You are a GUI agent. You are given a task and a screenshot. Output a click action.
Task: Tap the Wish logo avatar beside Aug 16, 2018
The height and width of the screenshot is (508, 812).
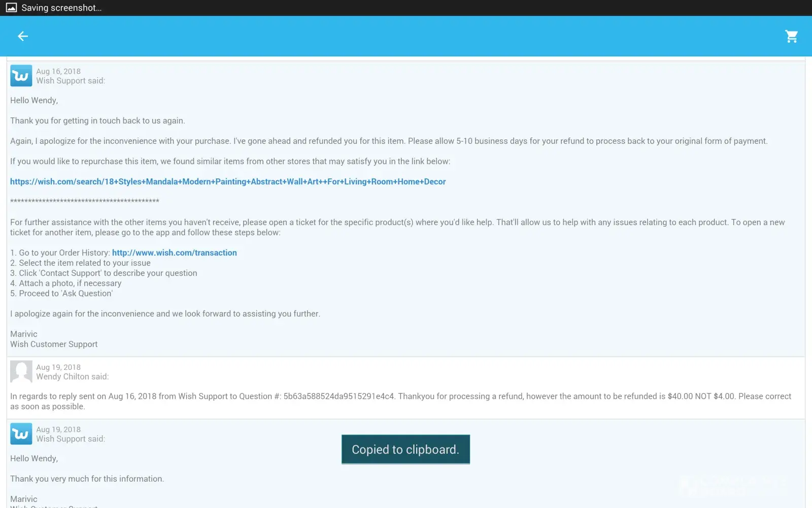[x=21, y=76]
